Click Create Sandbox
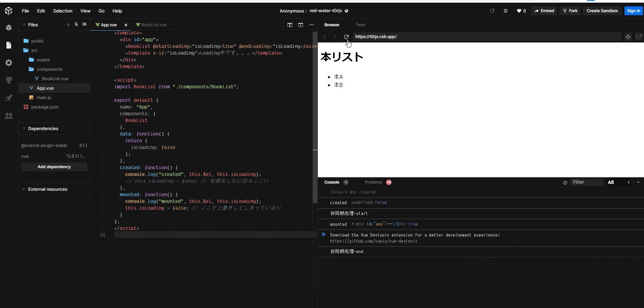This screenshot has width=644, height=308. (x=602, y=11)
